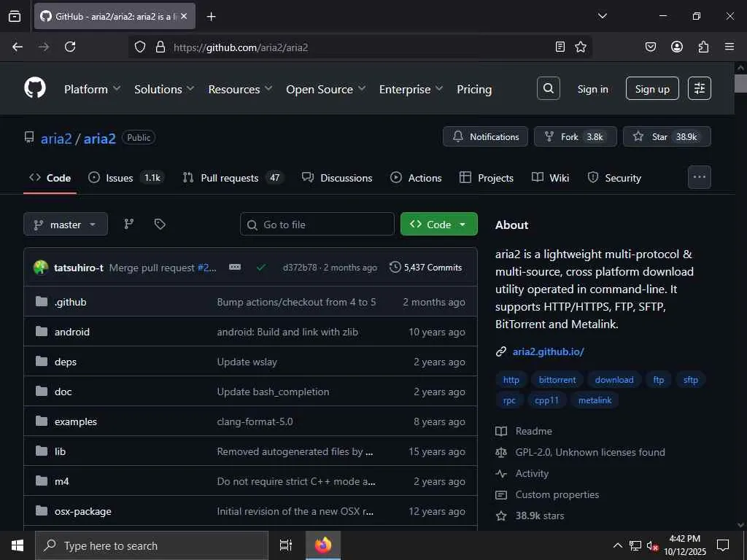Click the Sign up button
Viewport: 747px width, 560px height.
652,88
